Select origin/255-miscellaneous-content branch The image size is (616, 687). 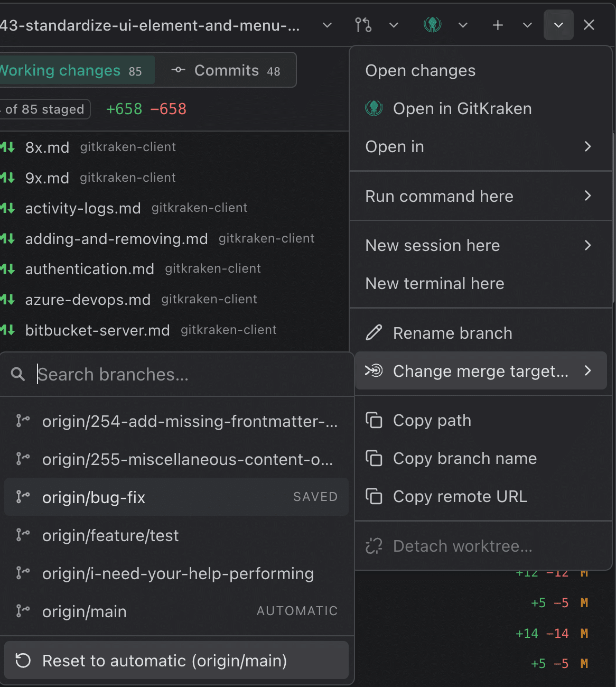coord(176,459)
